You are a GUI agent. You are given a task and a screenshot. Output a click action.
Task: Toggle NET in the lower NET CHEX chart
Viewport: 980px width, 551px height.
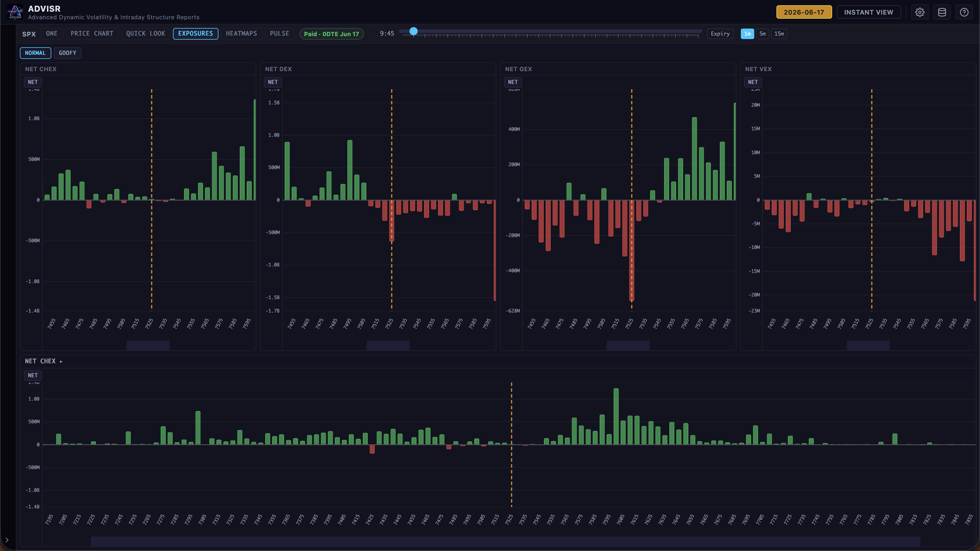[x=33, y=375]
